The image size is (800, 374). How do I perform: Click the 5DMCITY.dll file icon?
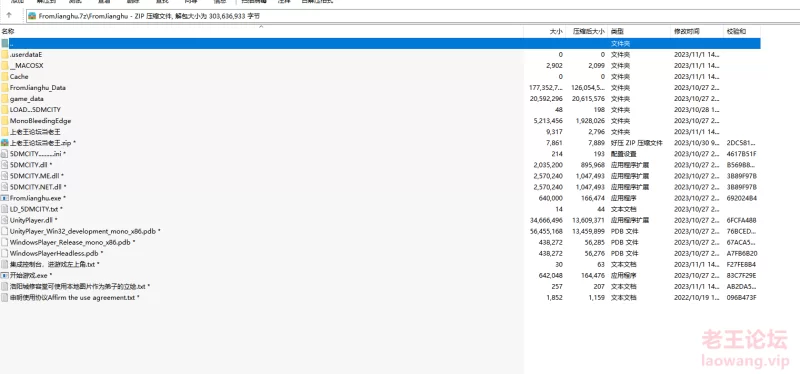point(5,165)
